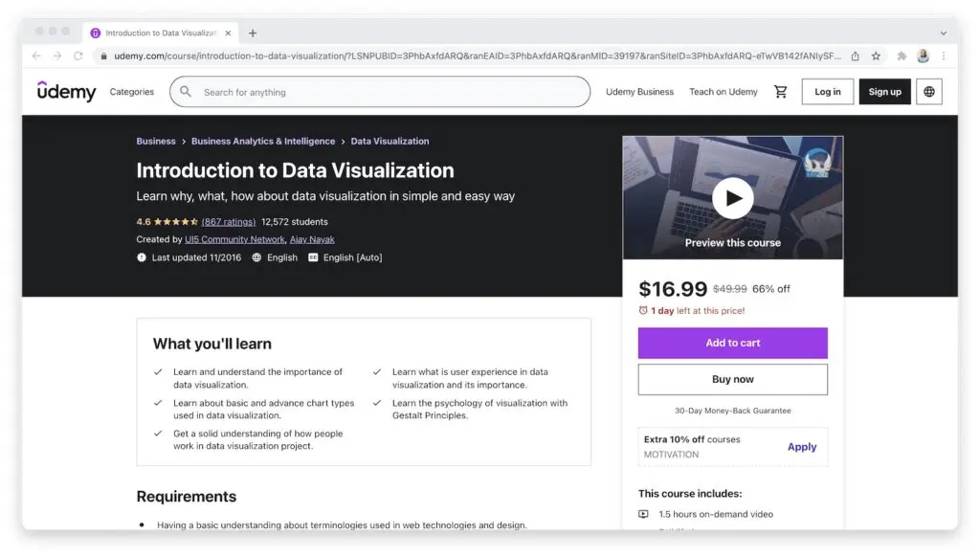980x557 pixels.
Task: Open the Categories menu
Action: pyautogui.click(x=131, y=92)
